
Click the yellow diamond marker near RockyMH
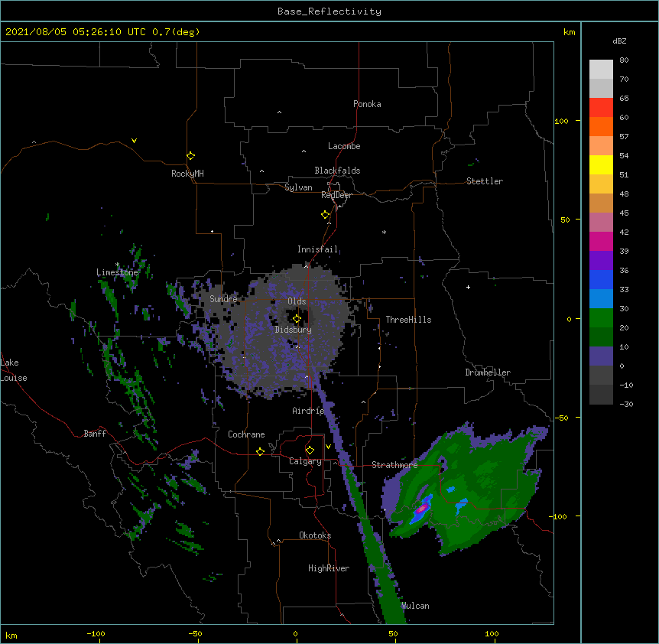click(x=190, y=156)
